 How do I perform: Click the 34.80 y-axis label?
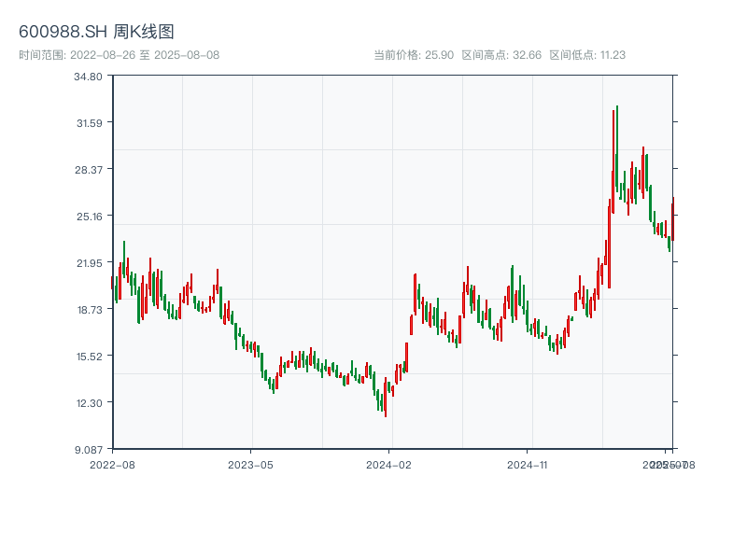click(88, 77)
